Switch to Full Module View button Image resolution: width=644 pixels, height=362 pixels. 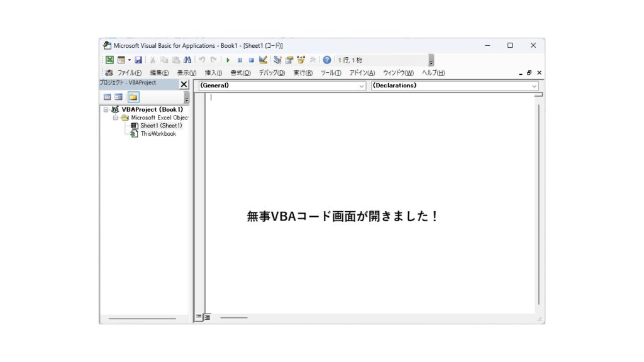click(206, 317)
